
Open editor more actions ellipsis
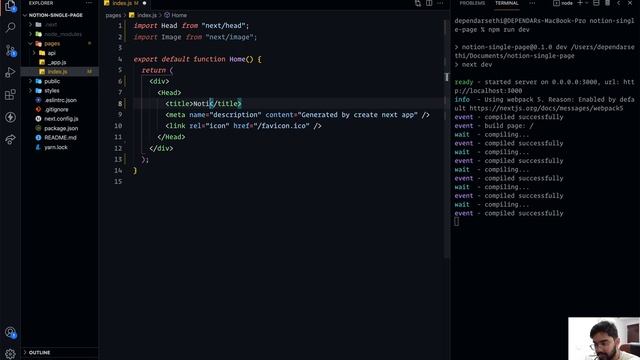(x=440, y=3)
